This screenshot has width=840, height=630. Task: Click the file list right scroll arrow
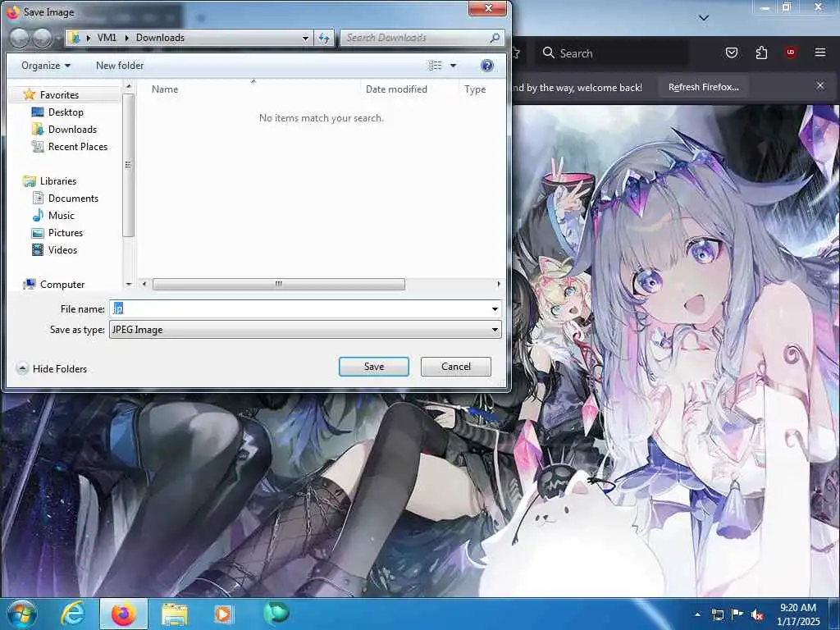[499, 284]
